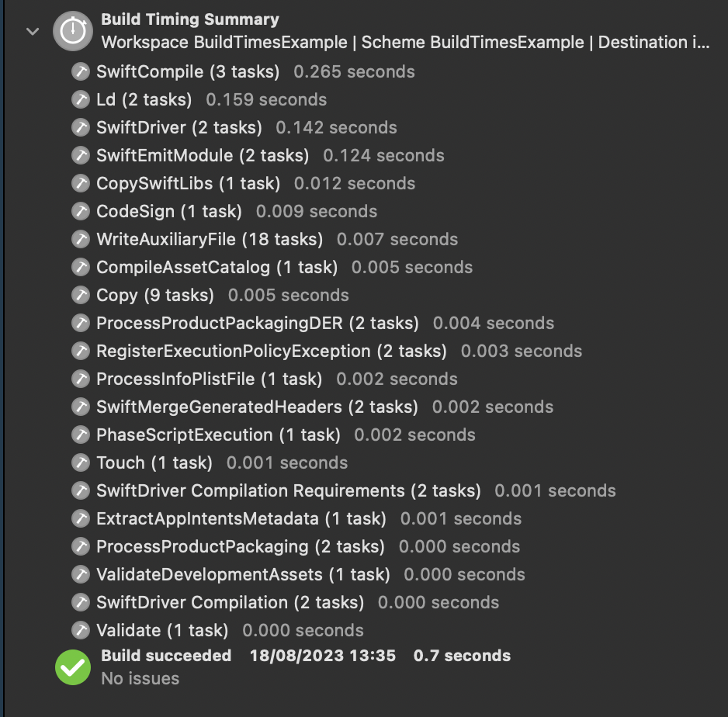Image resolution: width=728 pixels, height=717 pixels.
Task: Select the Ld timing arrow icon
Action: [81, 99]
